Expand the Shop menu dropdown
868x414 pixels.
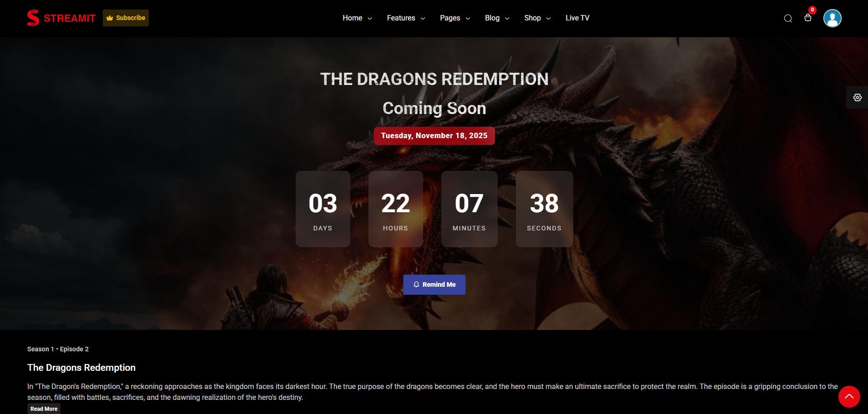537,18
